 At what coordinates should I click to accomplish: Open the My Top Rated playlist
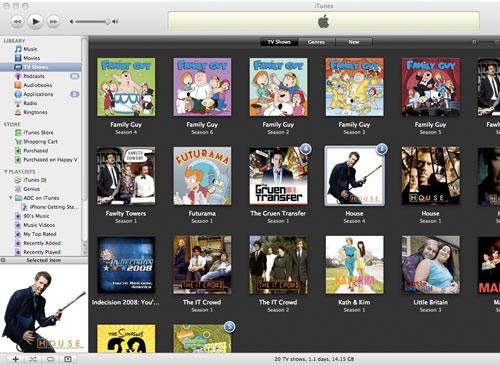pos(39,234)
